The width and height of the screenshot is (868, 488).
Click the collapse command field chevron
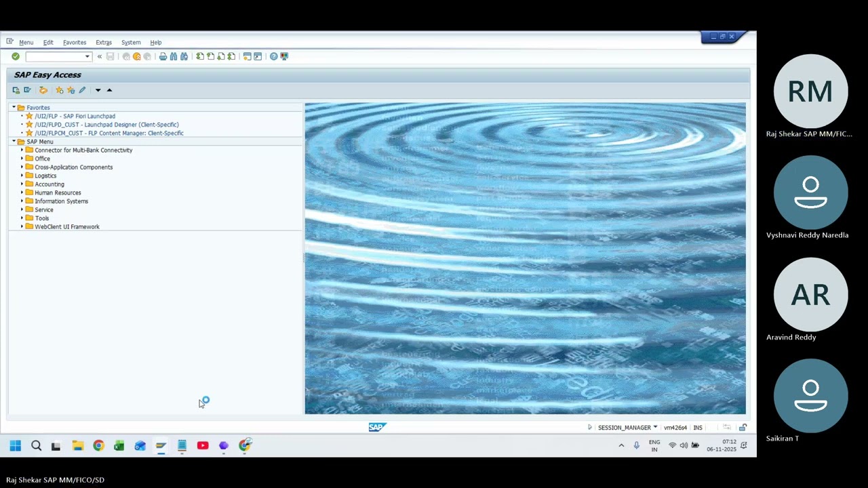(100, 56)
